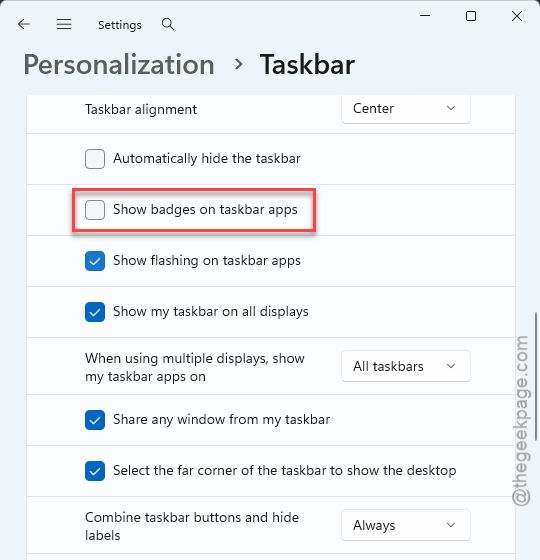Uncheck Show flashing on taskbar apps
Viewport: 540px width, 560px height.
[x=95, y=261]
